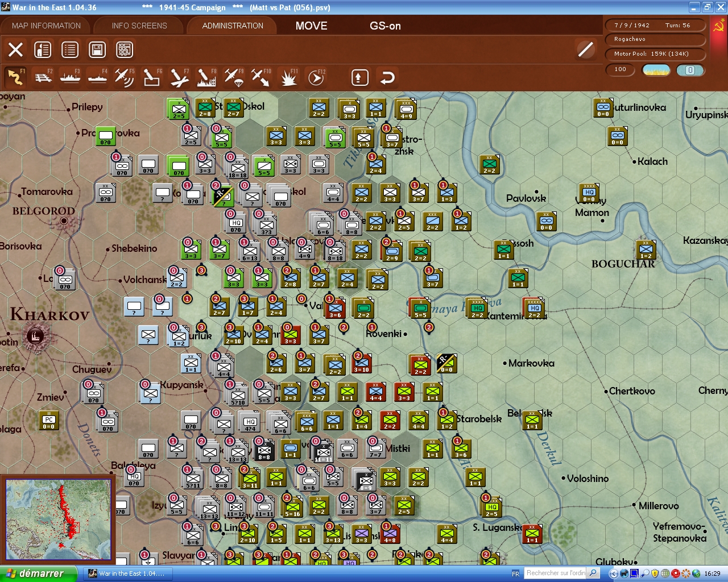
Task: Click the Millerovo town label
Action: [x=659, y=506]
